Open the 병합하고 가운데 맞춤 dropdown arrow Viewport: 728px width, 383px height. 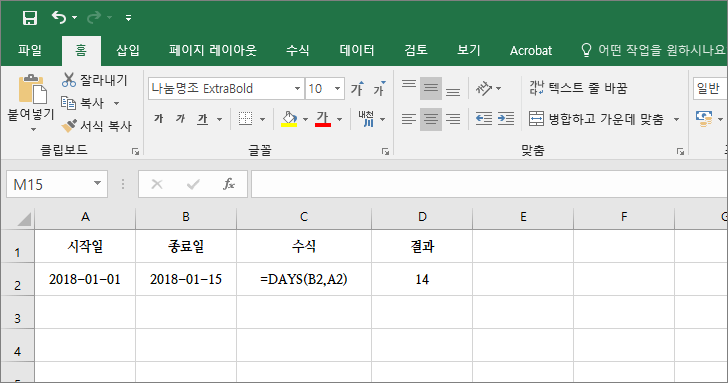tap(676, 120)
